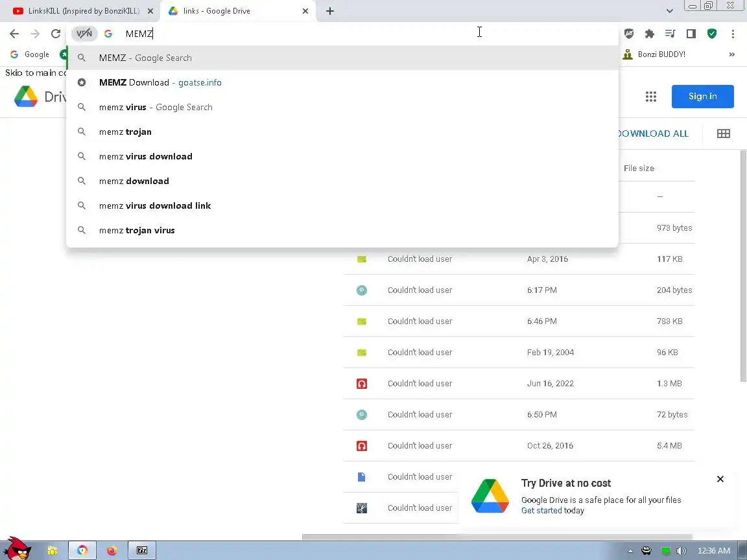Image resolution: width=747 pixels, height=560 pixels.
Task: Open the Bonzi BUDDY! bookmark
Action: [654, 54]
